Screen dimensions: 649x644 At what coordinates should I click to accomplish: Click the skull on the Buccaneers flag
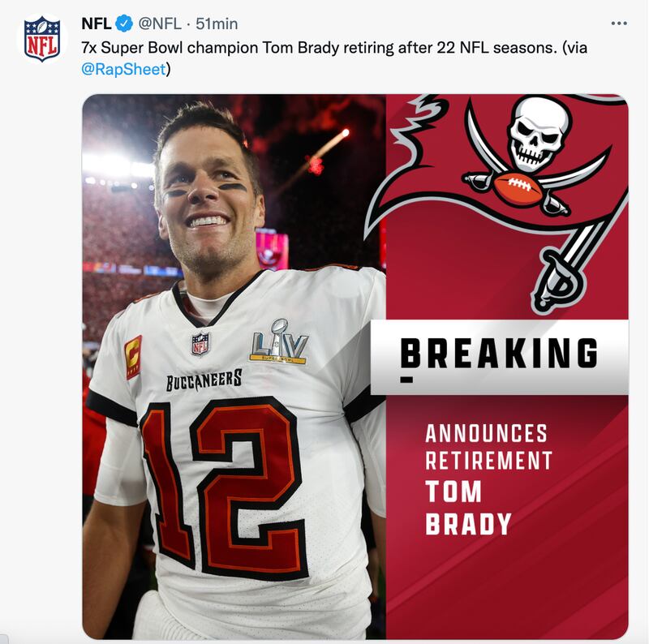pos(539,132)
